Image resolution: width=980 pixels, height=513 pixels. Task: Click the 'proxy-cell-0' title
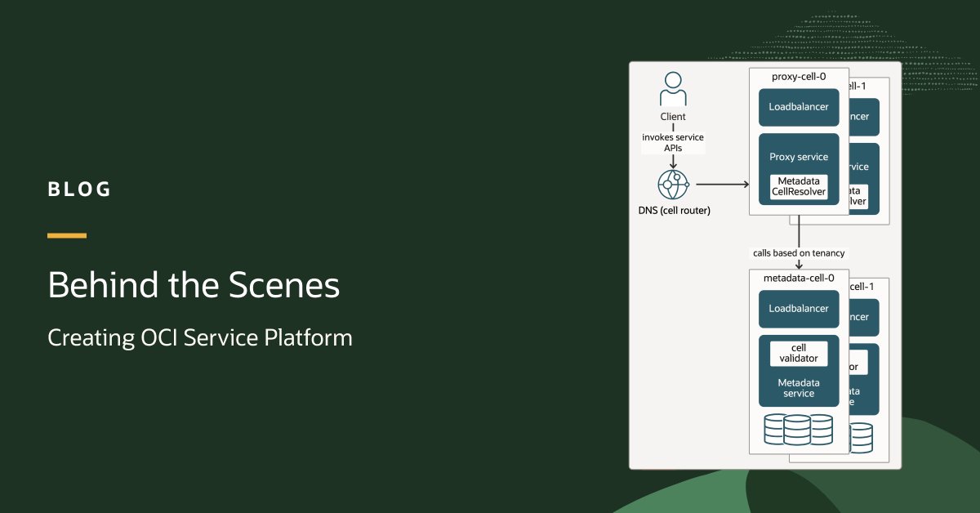[799, 77]
